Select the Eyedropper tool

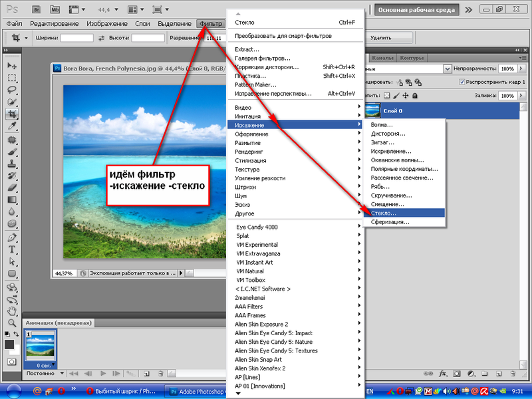[x=12, y=126]
